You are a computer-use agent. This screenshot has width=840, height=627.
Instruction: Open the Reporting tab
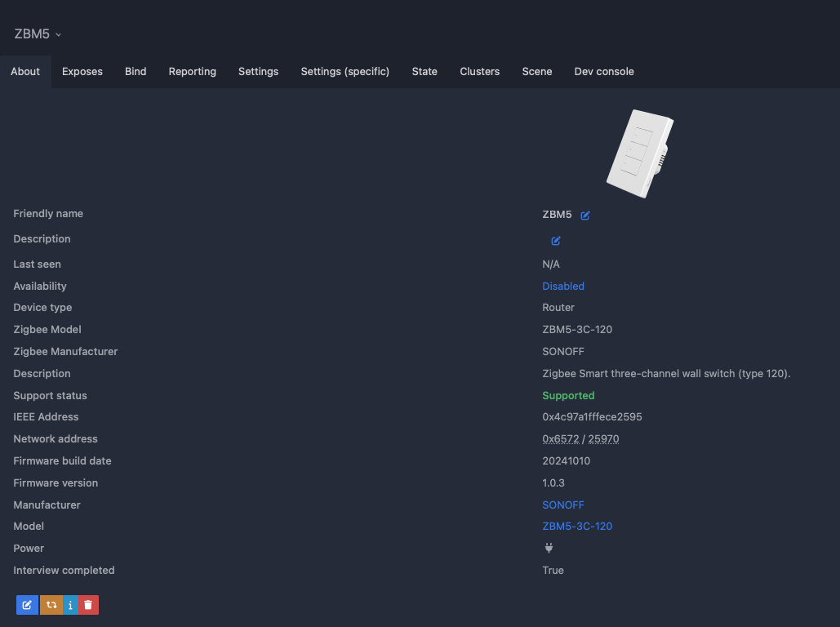(193, 71)
